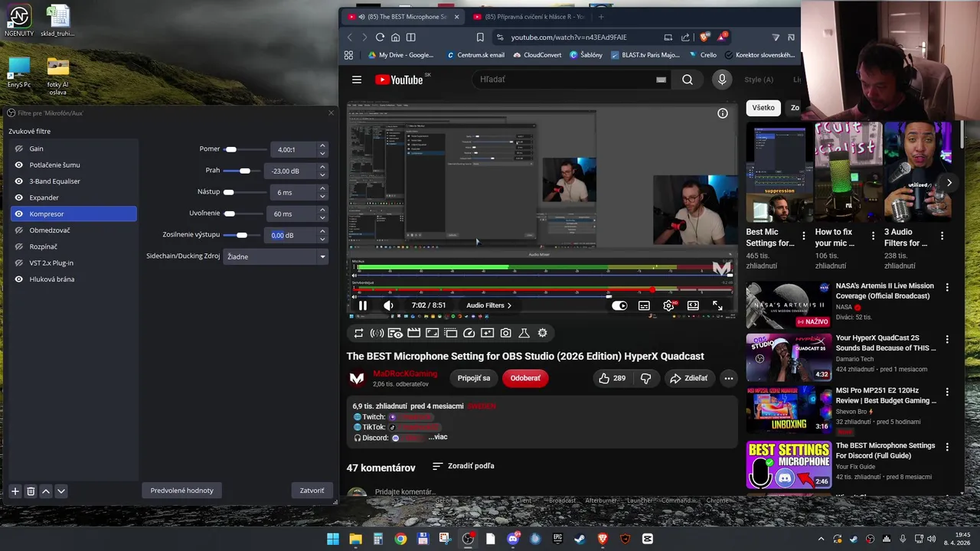Toggle visibility of Rozpínač filter

coord(19,246)
